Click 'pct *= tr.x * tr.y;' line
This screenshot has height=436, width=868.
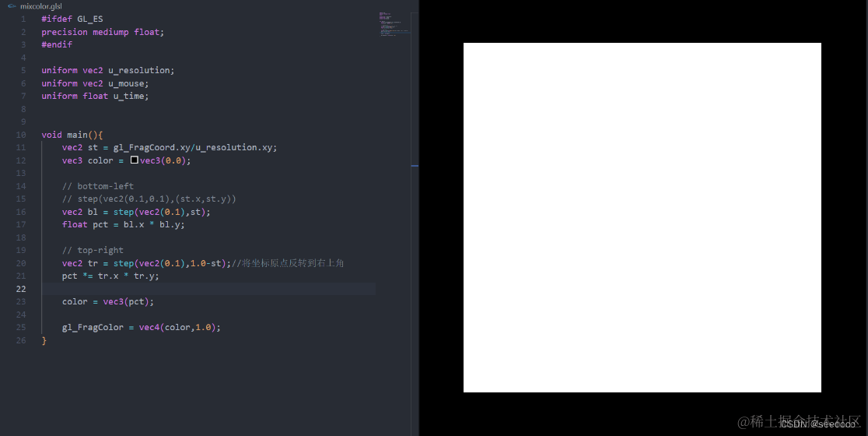pyautogui.click(x=110, y=276)
